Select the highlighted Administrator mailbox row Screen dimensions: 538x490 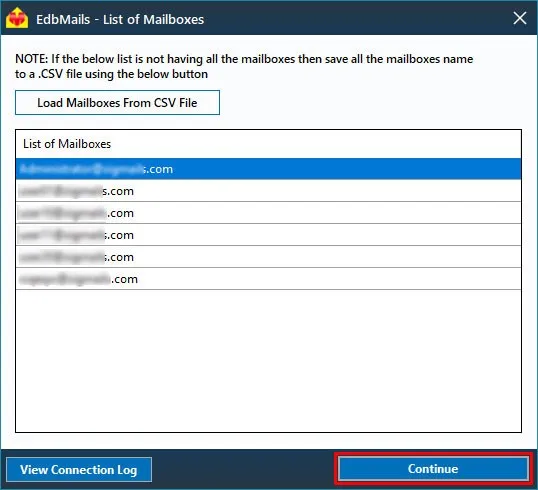pos(268,169)
